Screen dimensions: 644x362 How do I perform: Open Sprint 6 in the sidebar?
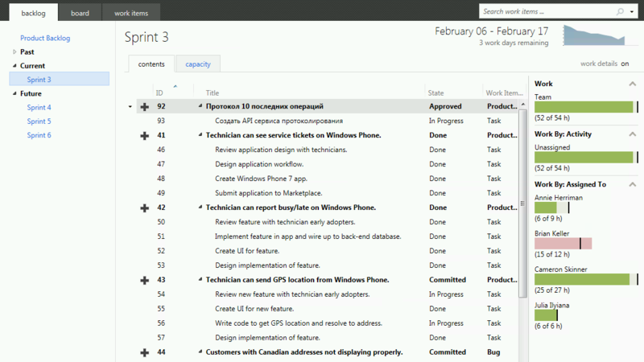tap(39, 135)
